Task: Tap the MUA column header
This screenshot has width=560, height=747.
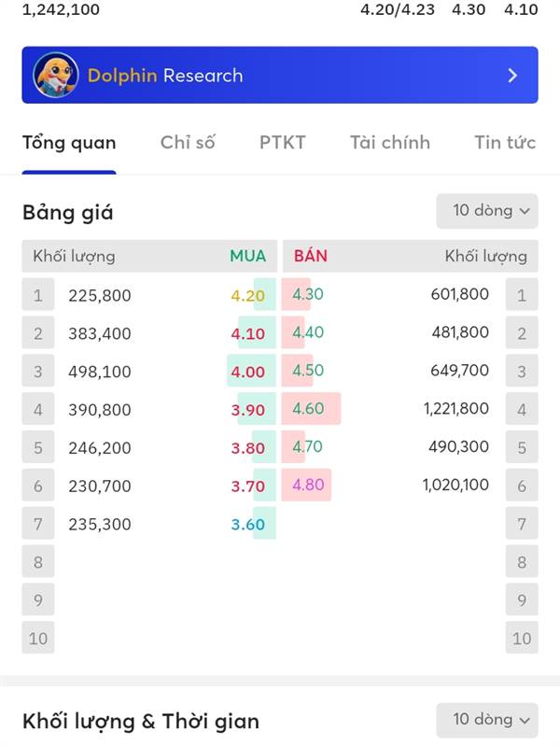Action: point(247,256)
